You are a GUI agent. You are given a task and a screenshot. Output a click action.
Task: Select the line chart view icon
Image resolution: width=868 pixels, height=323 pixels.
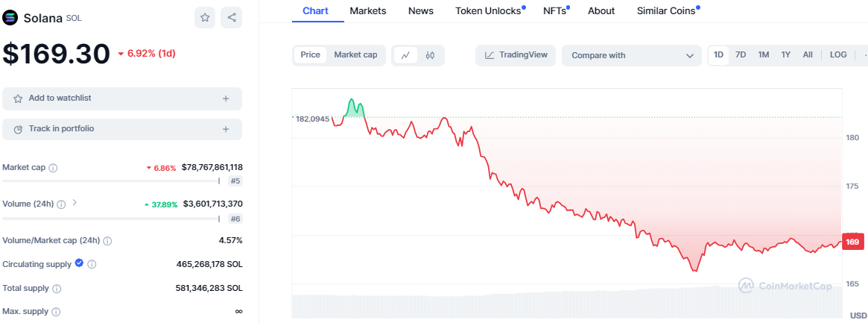[406, 55]
